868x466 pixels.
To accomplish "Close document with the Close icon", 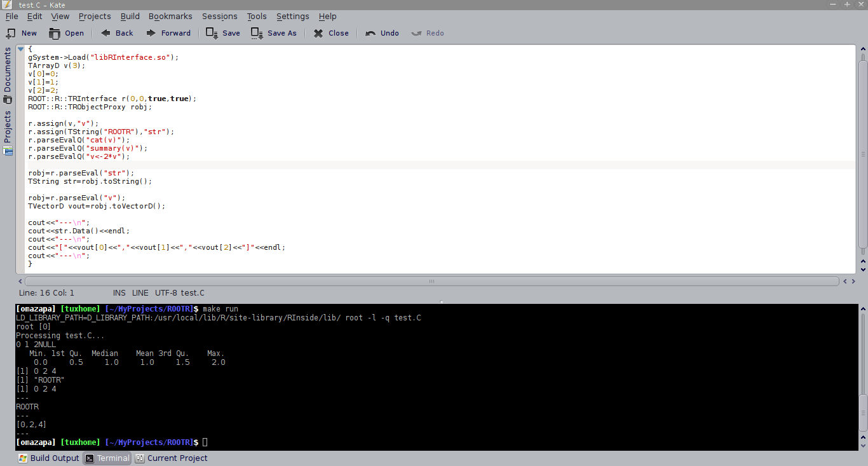I will 318,33.
